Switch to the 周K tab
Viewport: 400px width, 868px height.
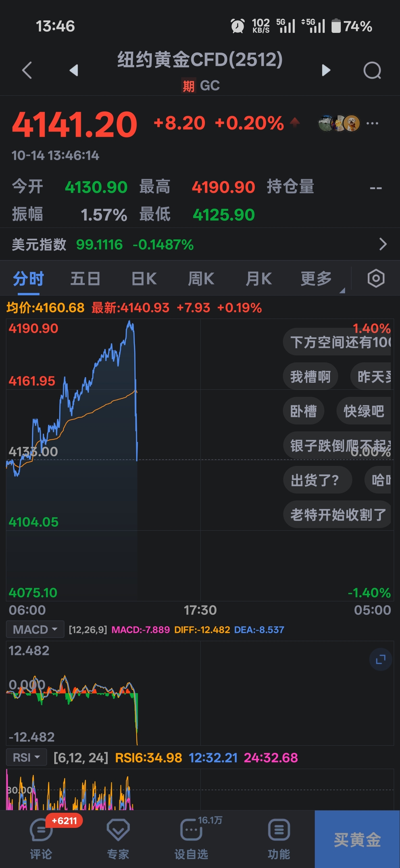click(x=201, y=279)
